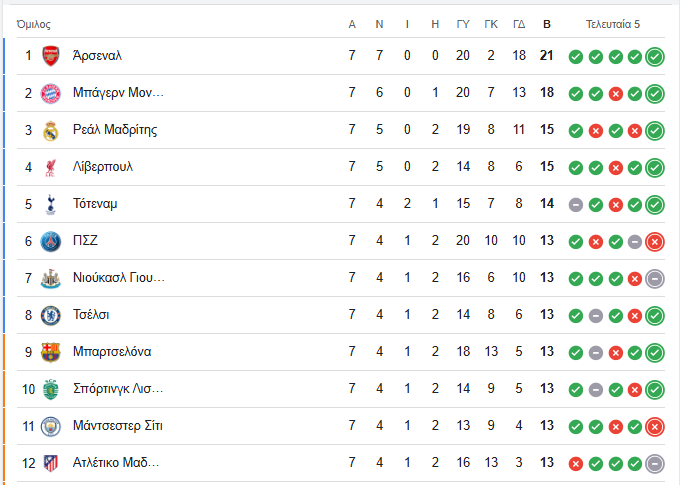Click the Liverpool club crest icon
Screen dimensions: 680x485
(51, 167)
